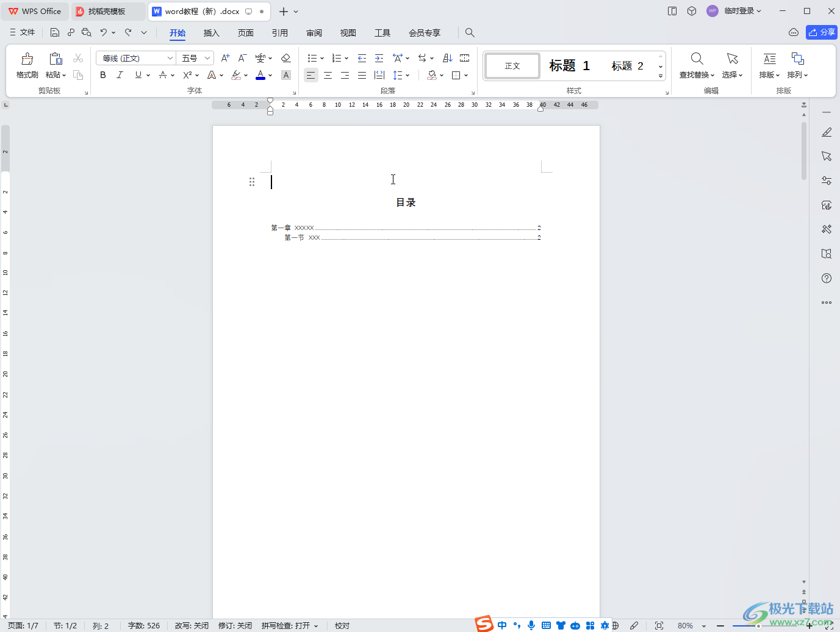Set center text alignment
Screen dimensions: 840x632
point(328,75)
